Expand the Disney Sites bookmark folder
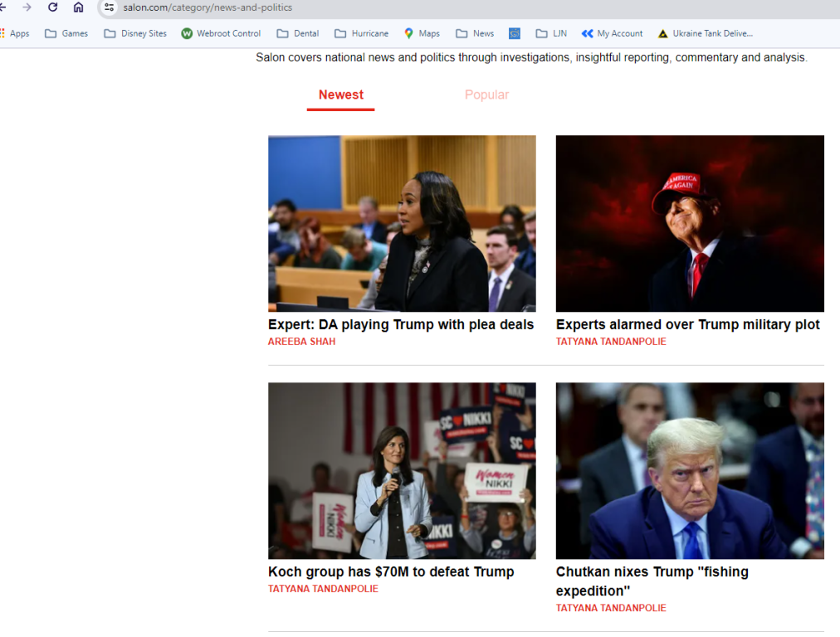This screenshot has height=637, width=840. [135, 33]
